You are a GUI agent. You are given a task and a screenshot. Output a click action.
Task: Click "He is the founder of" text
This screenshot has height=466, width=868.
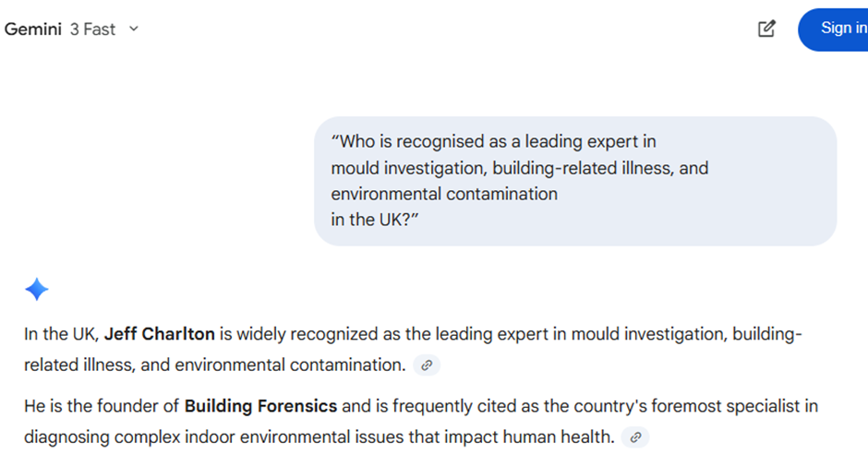102,406
